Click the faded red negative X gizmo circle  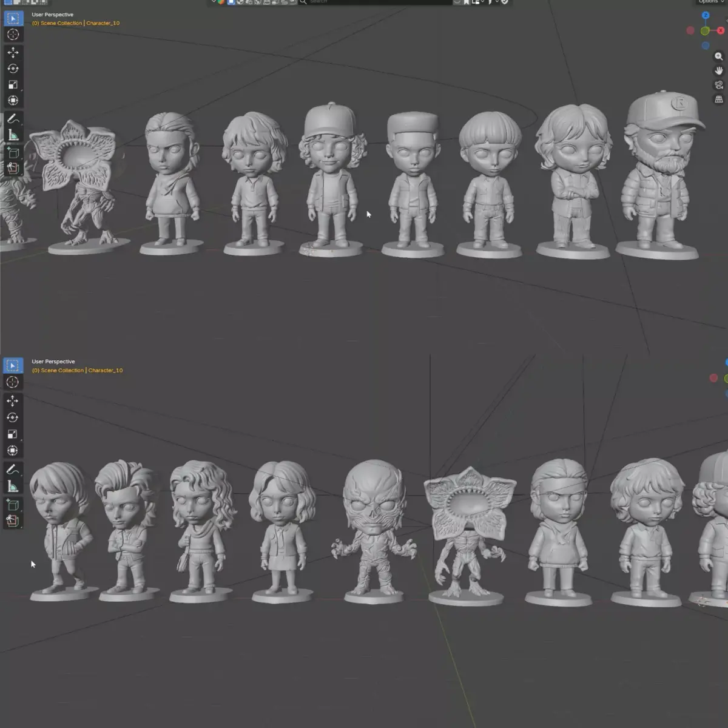pyautogui.click(x=690, y=30)
